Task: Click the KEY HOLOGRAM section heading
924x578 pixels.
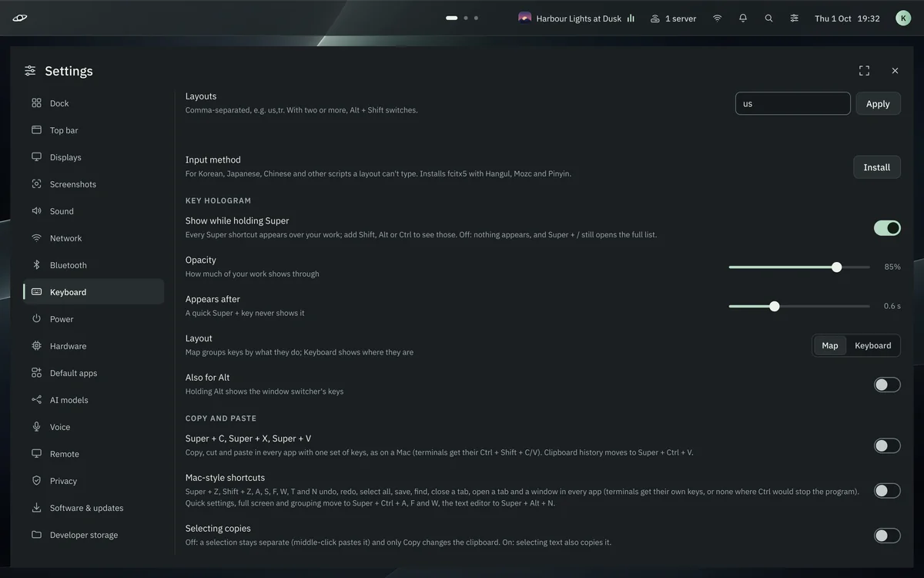Action: tap(219, 200)
